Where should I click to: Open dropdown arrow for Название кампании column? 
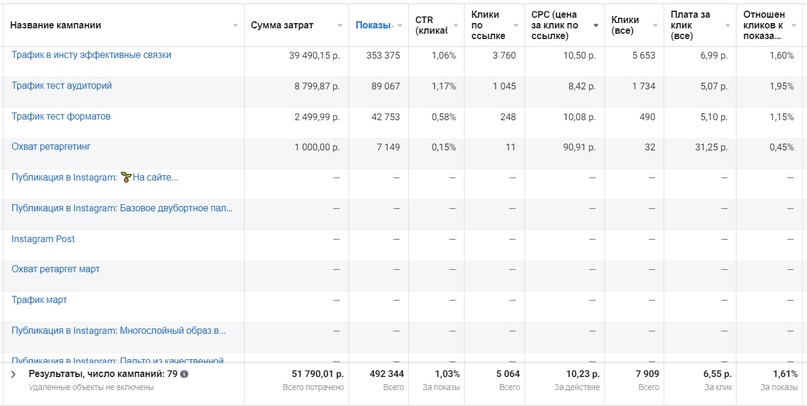pyautogui.click(x=235, y=26)
